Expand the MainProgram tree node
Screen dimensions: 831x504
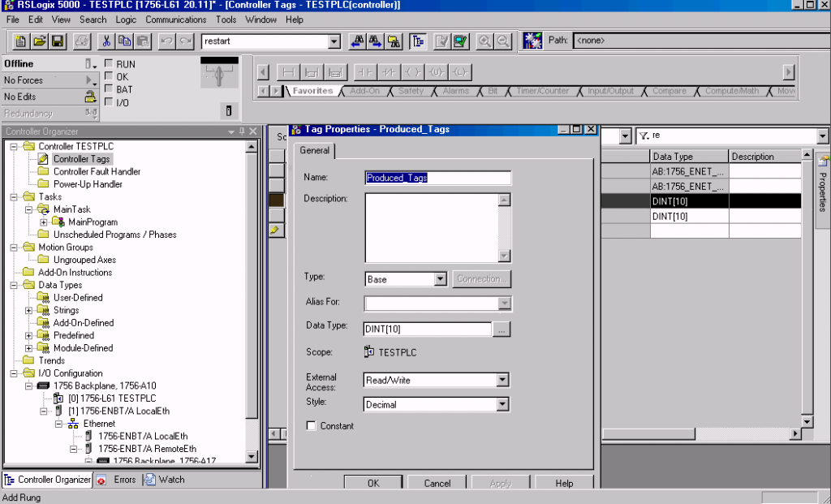tap(43, 222)
